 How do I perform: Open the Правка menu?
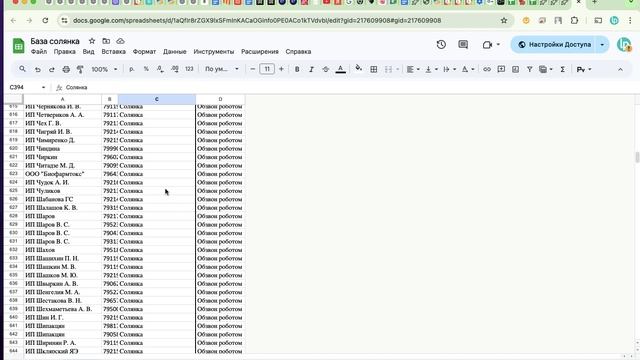click(x=64, y=52)
